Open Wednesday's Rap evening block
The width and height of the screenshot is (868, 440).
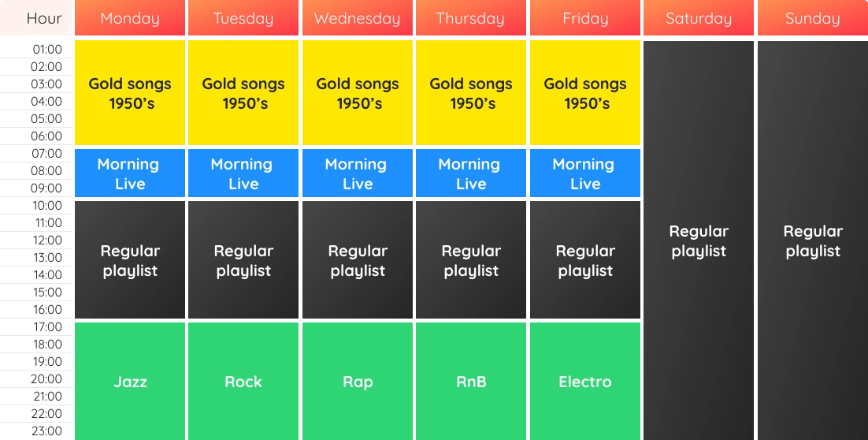(x=357, y=382)
